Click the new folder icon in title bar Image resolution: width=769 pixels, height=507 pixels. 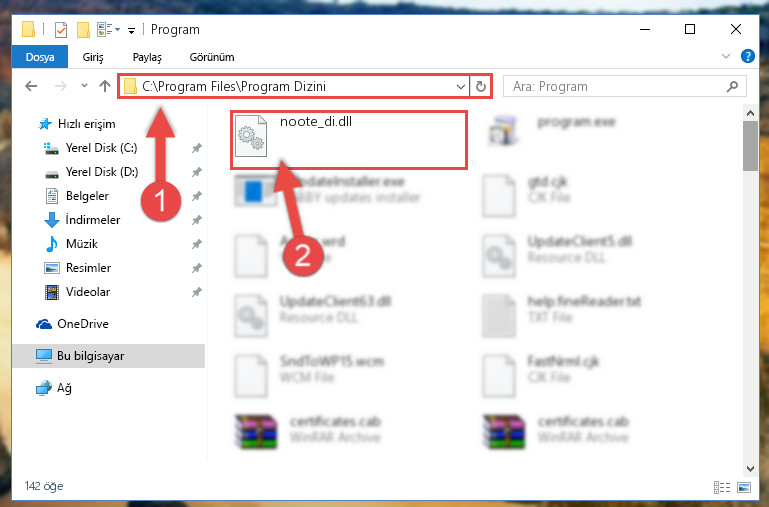(x=83, y=30)
